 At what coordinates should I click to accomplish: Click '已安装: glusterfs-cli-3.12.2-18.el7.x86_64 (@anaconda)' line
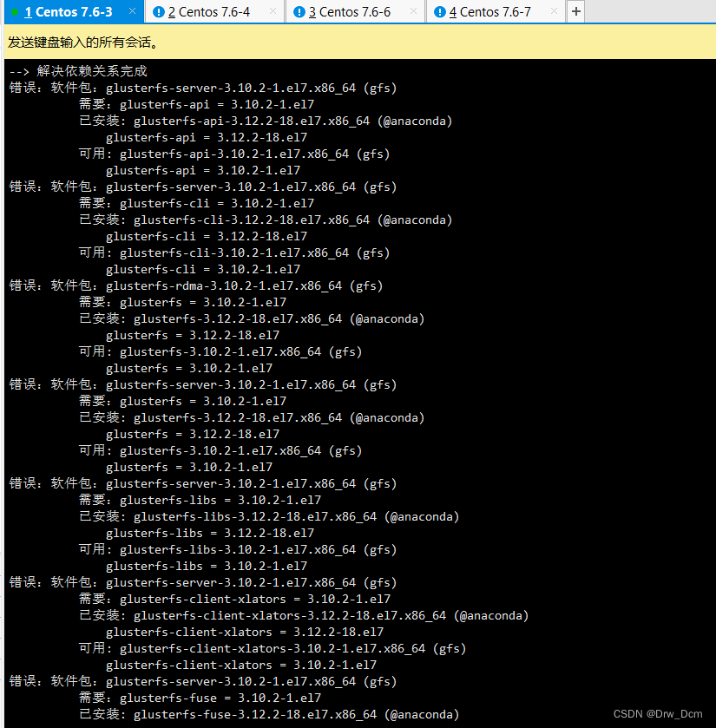pyautogui.click(x=266, y=220)
